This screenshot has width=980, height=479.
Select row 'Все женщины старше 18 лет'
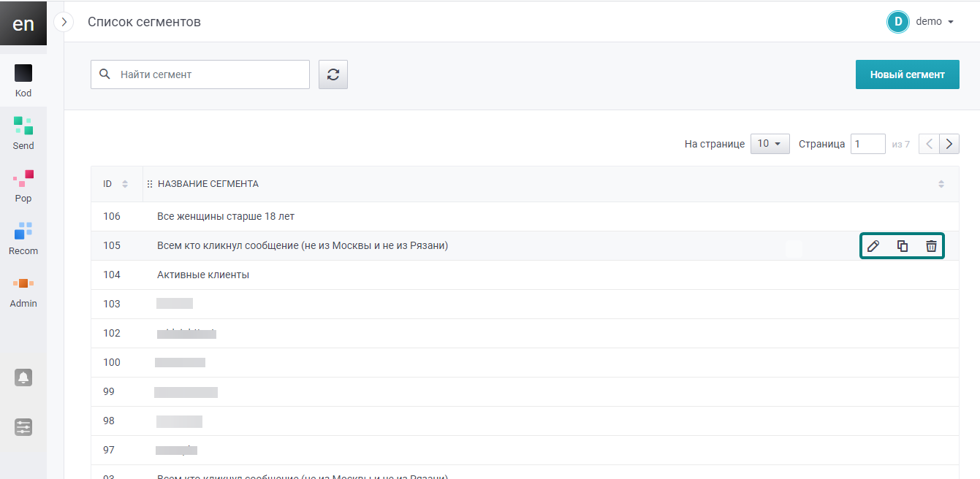[x=525, y=217]
